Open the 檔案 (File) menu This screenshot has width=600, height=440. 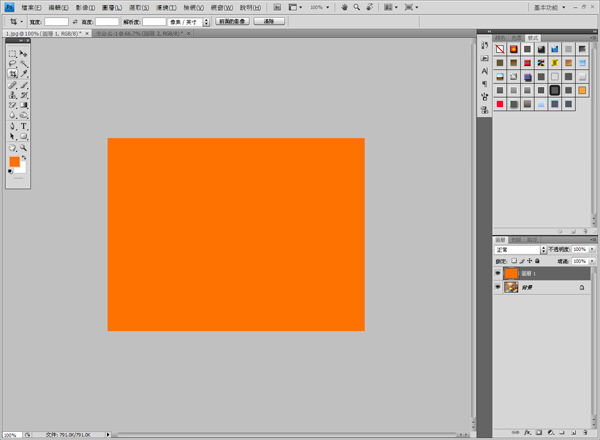pos(31,6)
